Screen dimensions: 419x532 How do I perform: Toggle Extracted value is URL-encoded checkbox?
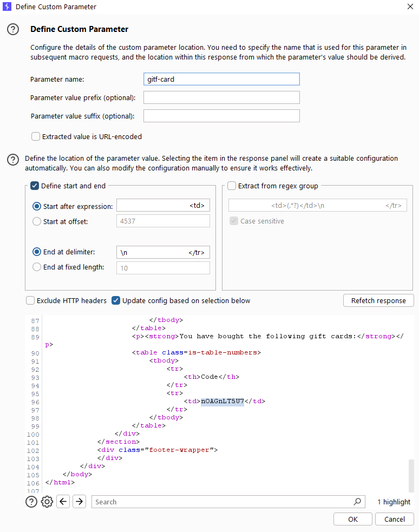coord(36,136)
